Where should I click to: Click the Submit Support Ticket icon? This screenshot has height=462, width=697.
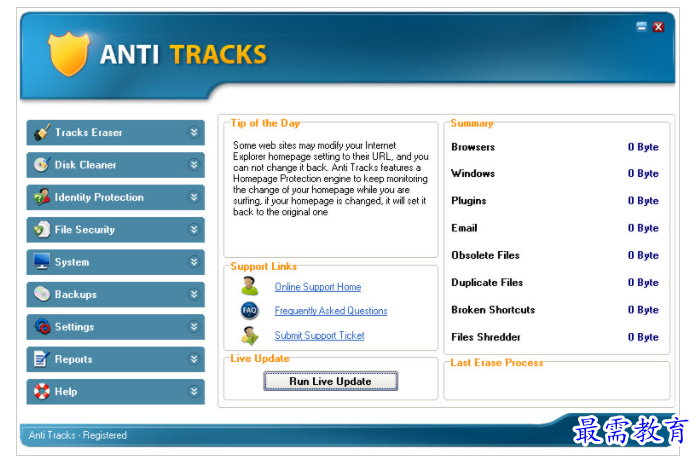pos(249,335)
